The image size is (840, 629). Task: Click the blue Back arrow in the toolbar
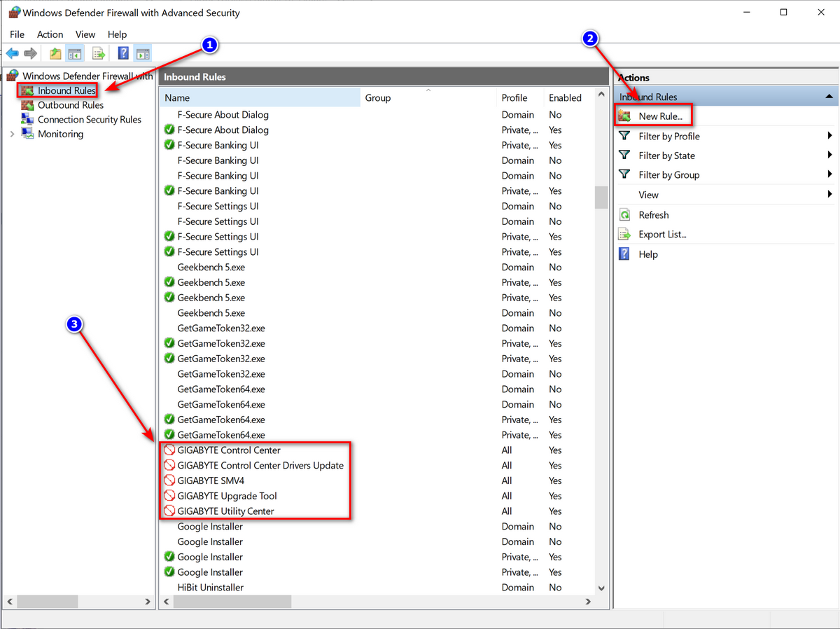(x=12, y=53)
